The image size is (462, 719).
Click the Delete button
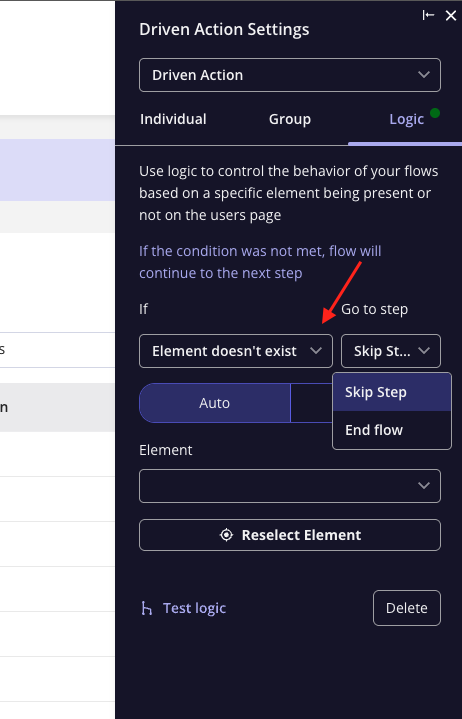coord(407,608)
